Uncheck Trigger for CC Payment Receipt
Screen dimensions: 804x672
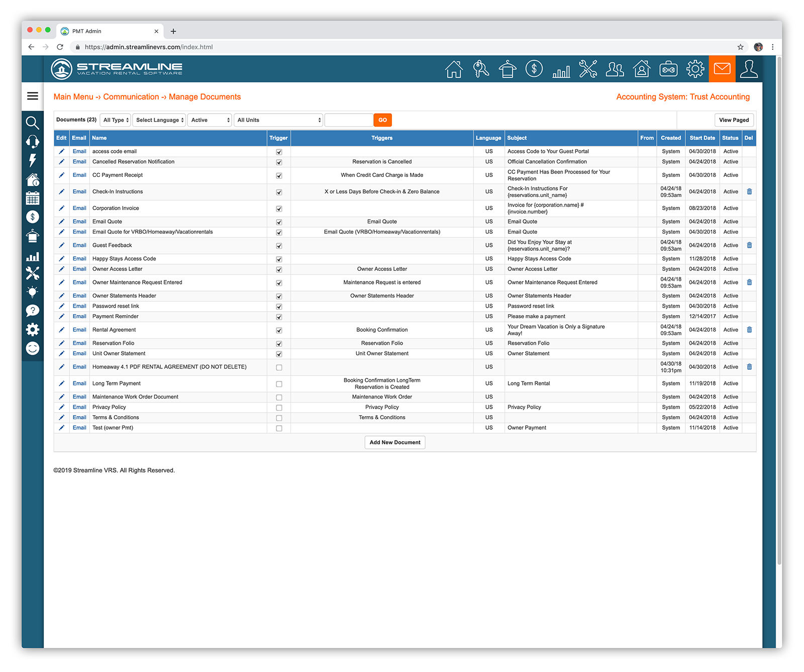(279, 176)
